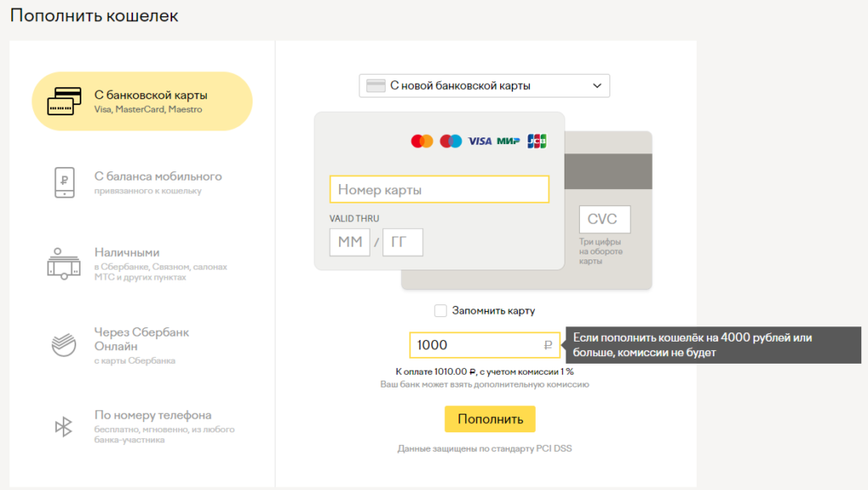This screenshot has width=868, height=490.
Task: Click the phone number transfer icon
Action: click(x=64, y=426)
